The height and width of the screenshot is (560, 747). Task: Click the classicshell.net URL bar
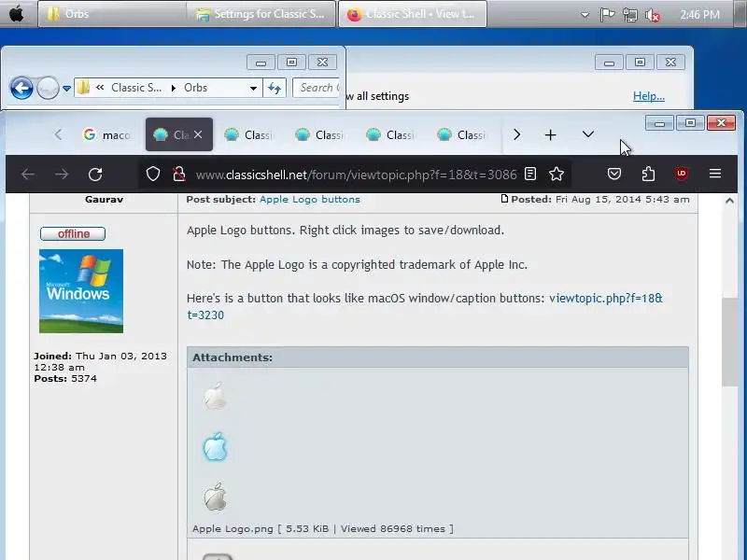[356, 175]
